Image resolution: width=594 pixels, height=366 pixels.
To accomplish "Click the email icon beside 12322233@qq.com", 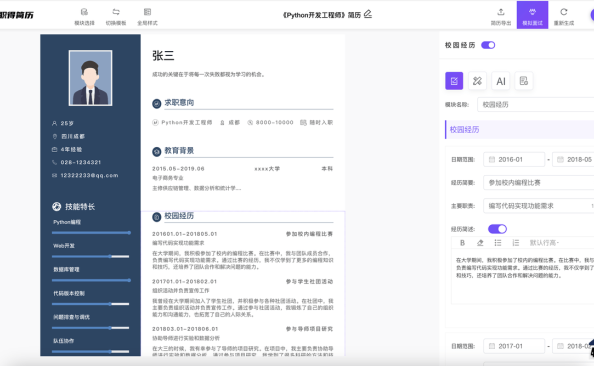I will (54, 175).
